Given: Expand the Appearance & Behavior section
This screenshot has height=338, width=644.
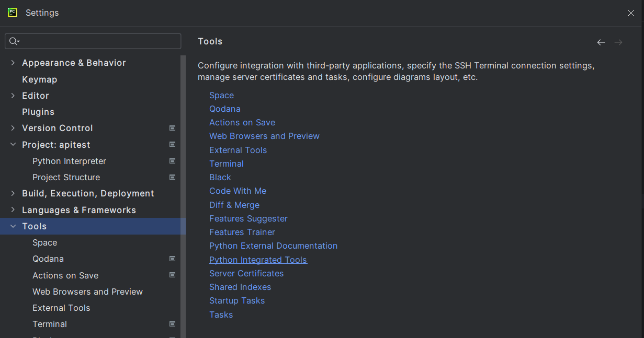Looking at the screenshot, I should tap(13, 63).
